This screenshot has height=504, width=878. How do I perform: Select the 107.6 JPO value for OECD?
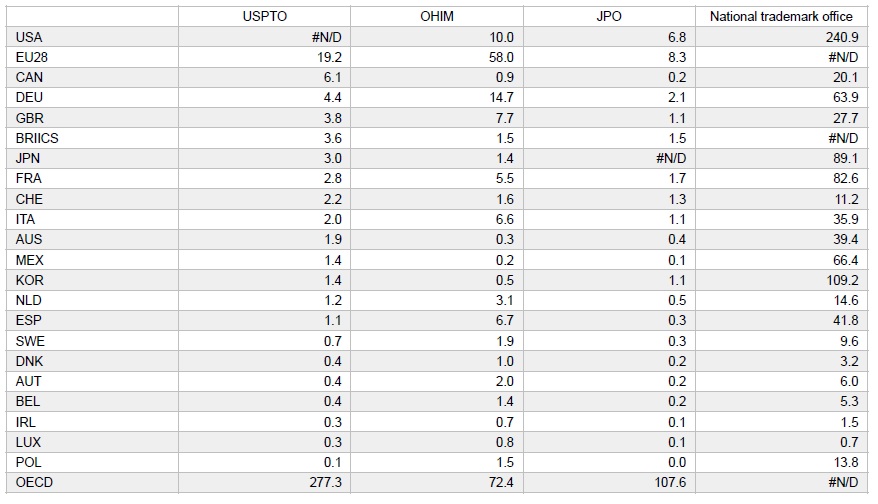point(671,482)
